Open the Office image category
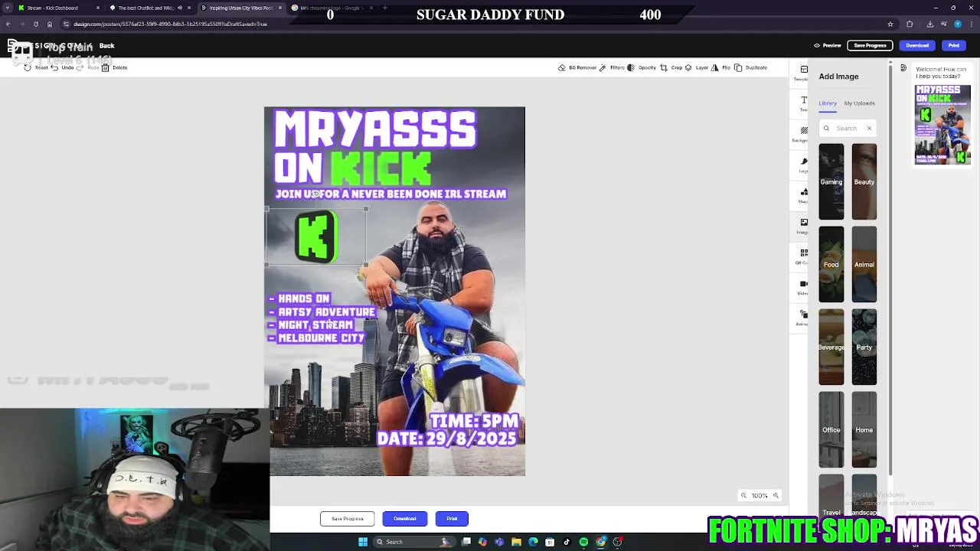 click(831, 429)
